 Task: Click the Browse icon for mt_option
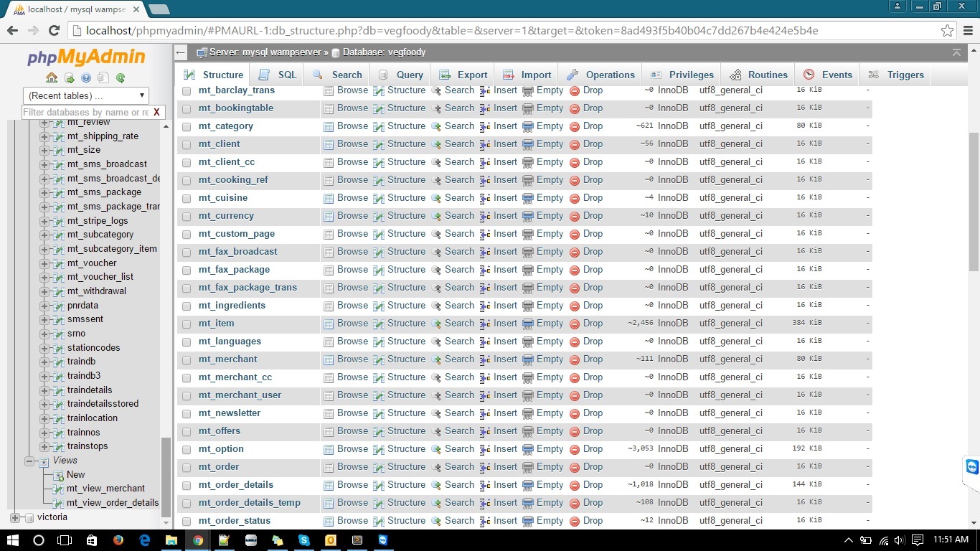329,449
